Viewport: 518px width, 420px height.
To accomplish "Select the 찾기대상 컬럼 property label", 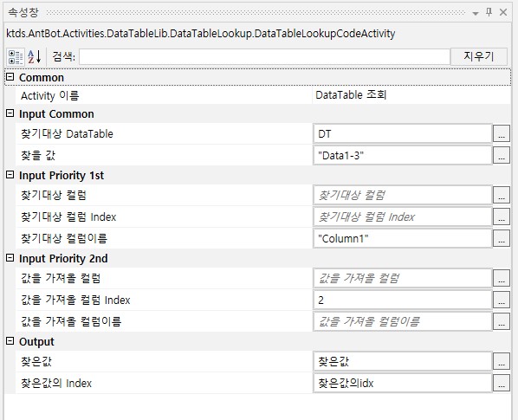I will [54, 195].
